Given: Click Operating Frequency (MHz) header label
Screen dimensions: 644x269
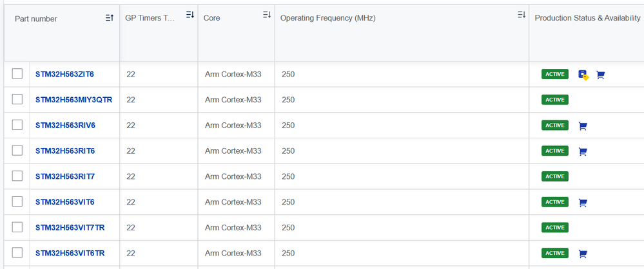Looking at the screenshot, I should 327,18.
